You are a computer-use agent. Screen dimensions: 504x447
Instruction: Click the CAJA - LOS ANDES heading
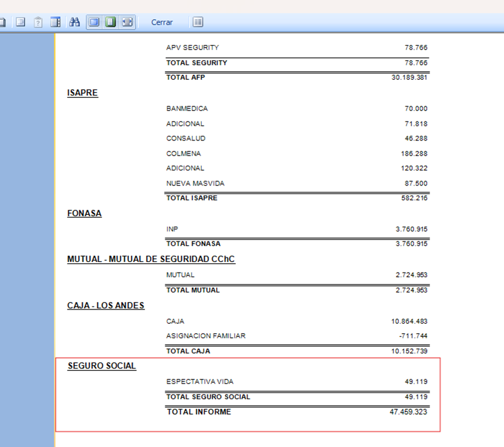(106, 305)
